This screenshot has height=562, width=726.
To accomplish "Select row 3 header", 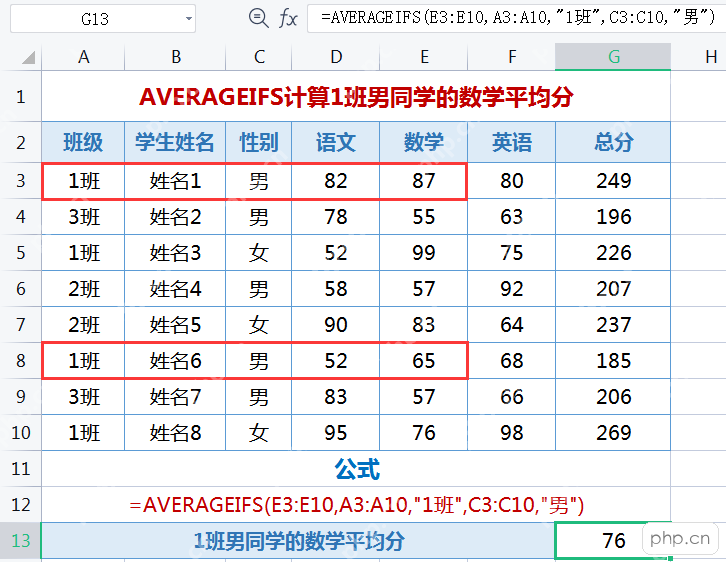I will click(x=21, y=181).
